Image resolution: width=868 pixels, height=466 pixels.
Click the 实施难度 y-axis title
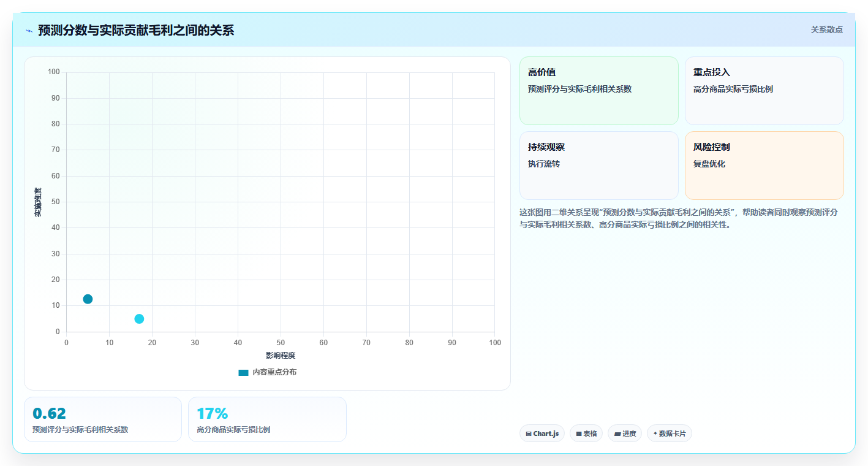point(38,202)
